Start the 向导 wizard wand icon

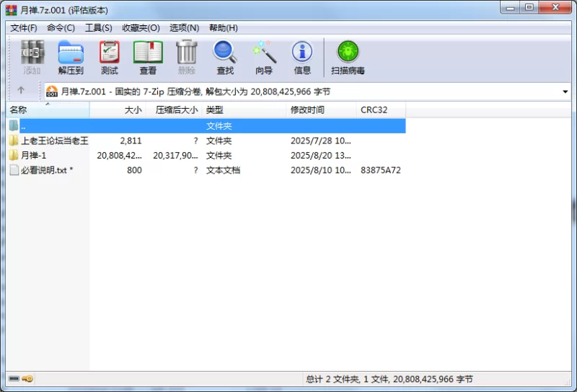264,58
